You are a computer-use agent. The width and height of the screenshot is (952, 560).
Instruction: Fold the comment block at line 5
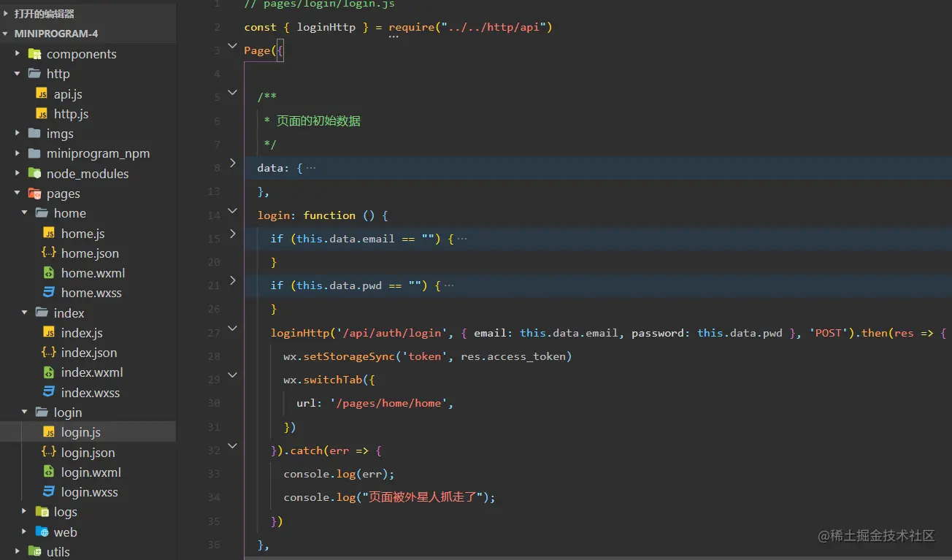pyautogui.click(x=233, y=93)
